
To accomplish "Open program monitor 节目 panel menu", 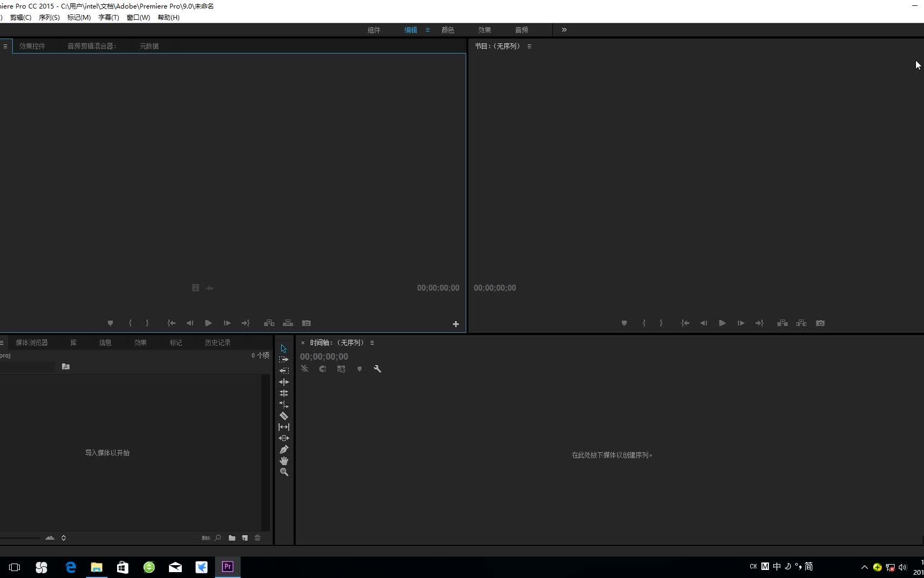I will tap(529, 46).
